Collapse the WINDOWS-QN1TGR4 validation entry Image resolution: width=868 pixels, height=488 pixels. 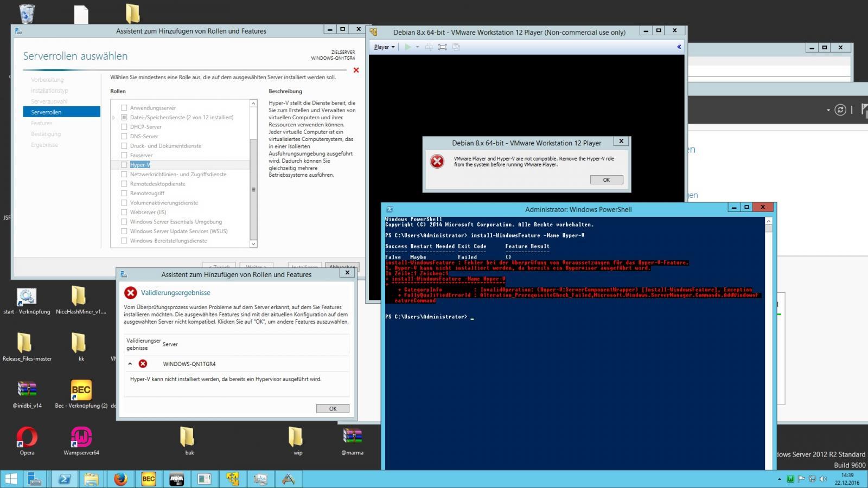click(130, 364)
